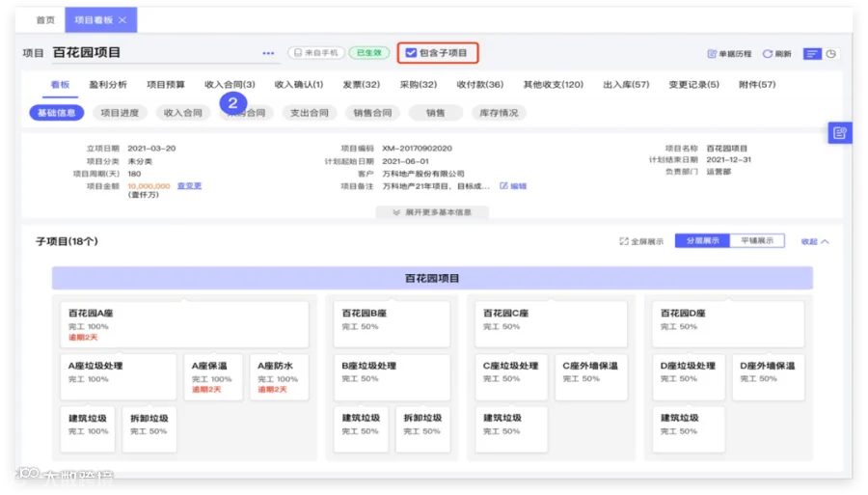Open 建筑垃圾 card under D座垃圾处理
The width and height of the screenshot is (868, 495).
pos(689,429)
